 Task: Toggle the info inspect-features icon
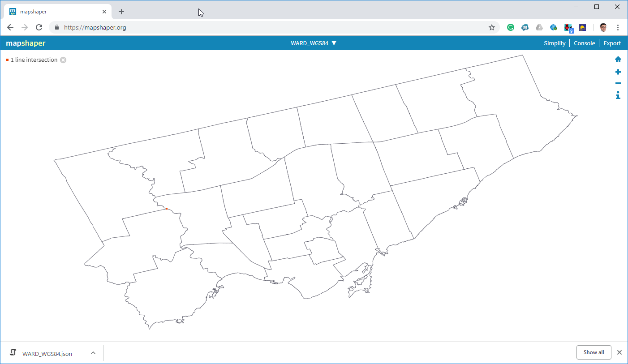click(618, 95)
